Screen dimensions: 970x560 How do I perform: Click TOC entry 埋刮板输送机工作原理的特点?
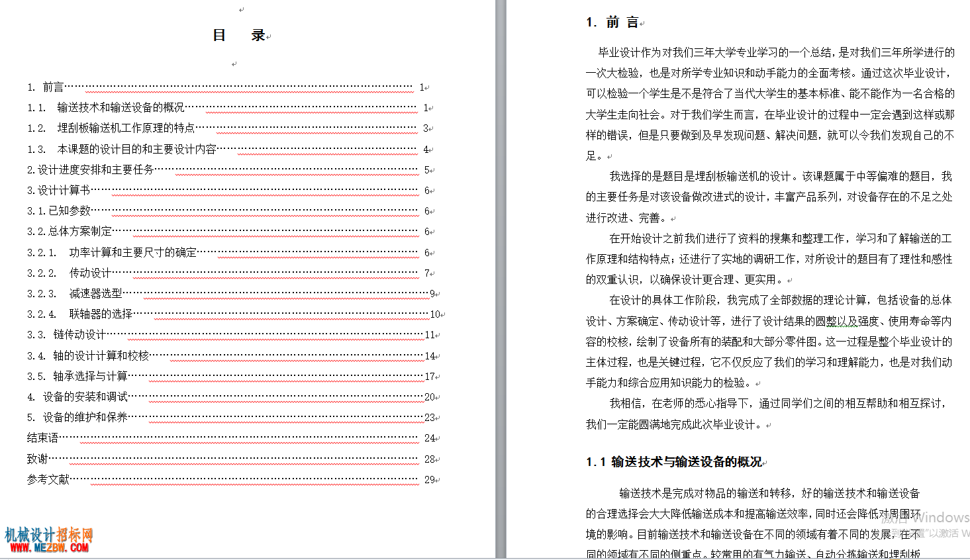pos(126,128)
